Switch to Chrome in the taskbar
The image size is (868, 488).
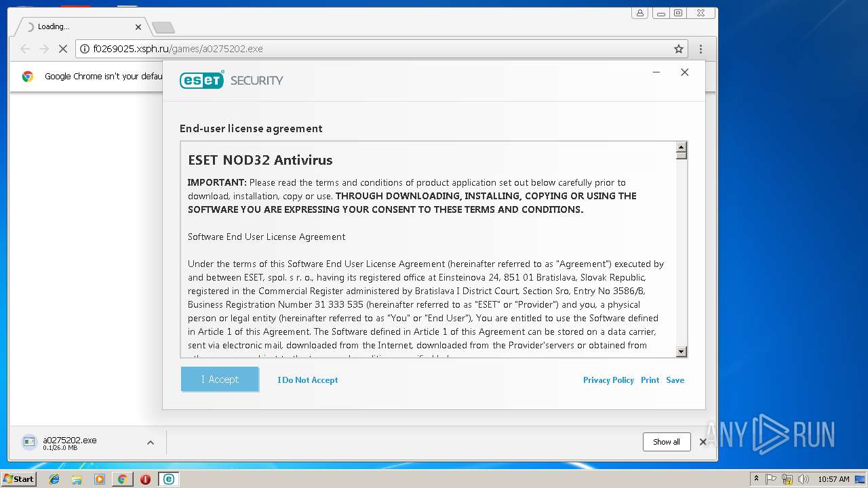coord(122,479)
